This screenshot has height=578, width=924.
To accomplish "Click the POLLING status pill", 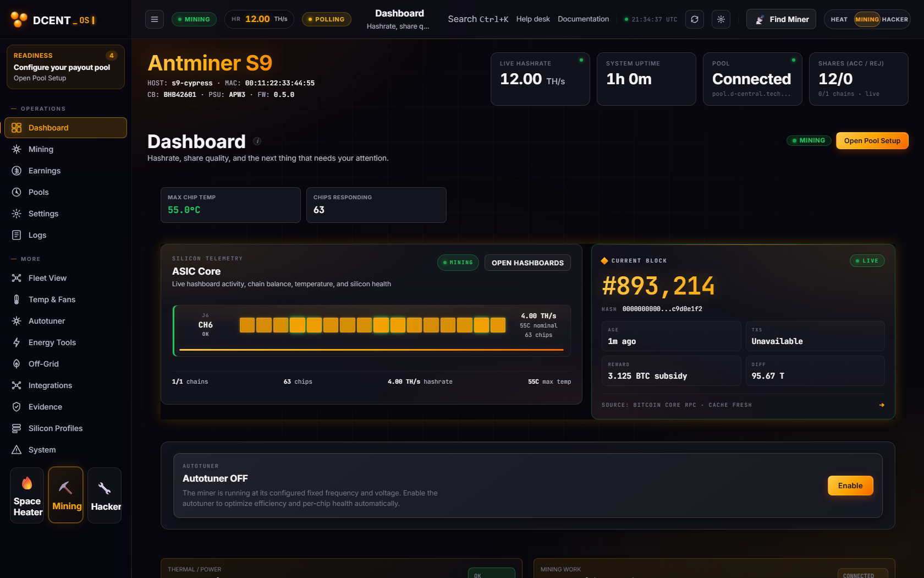I will click(x=327, y=19).
